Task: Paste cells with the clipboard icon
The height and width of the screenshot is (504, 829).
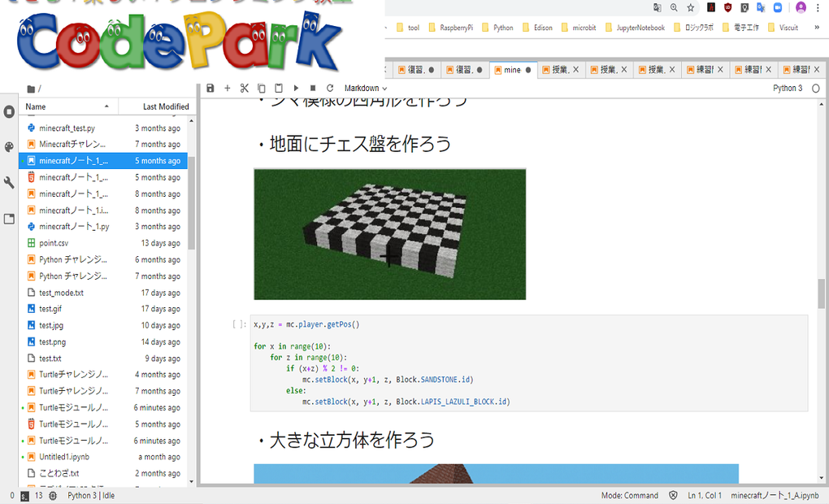Action: coord(279,89)
